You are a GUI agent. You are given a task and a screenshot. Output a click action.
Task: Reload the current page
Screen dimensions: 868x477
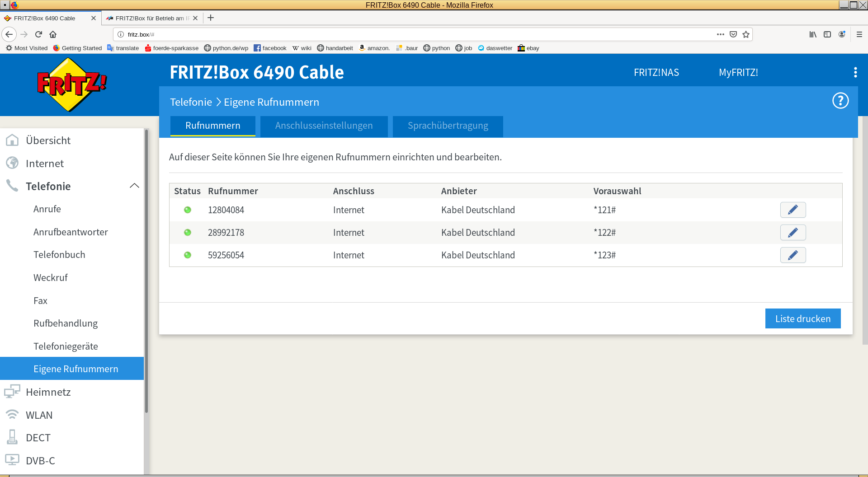tap(38, 34)
